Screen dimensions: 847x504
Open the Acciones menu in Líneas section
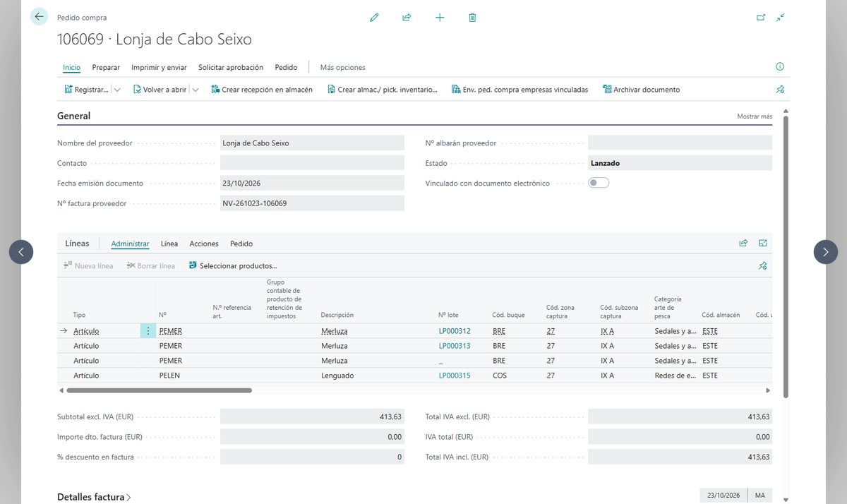tap(204, 244)
